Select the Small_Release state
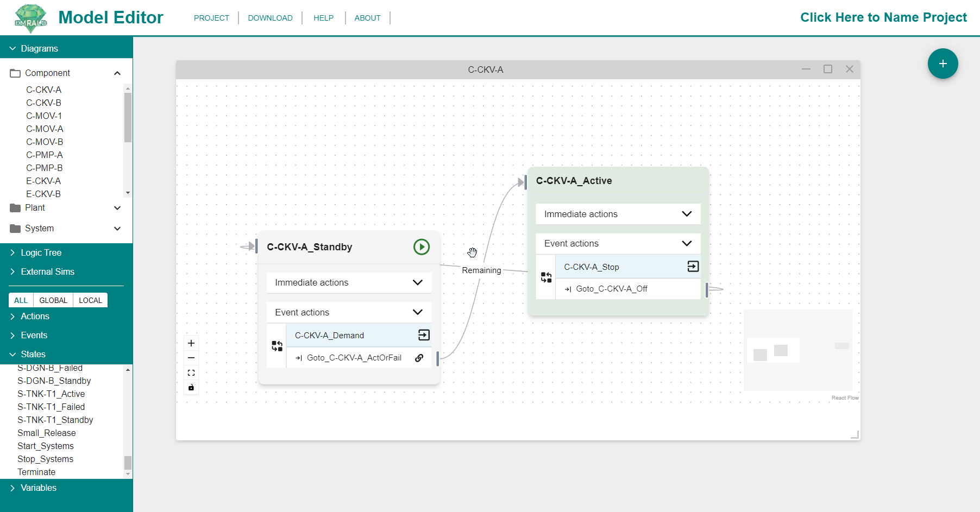Viewport: 980px width, 512px height. pyautogui.click(x=47, y=433)
